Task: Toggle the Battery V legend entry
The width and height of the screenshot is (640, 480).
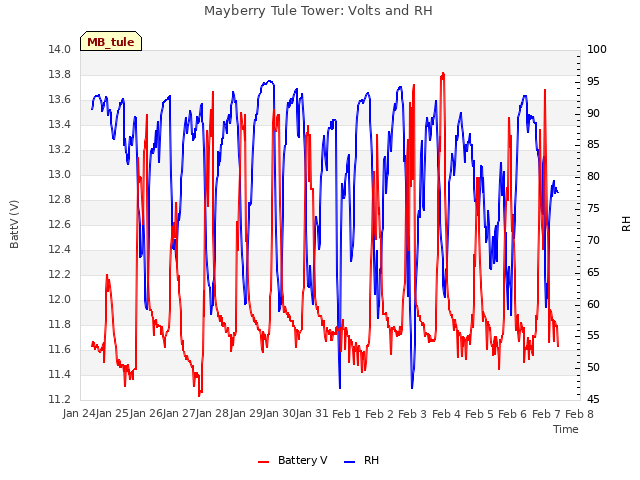Action: pos(293,460)
